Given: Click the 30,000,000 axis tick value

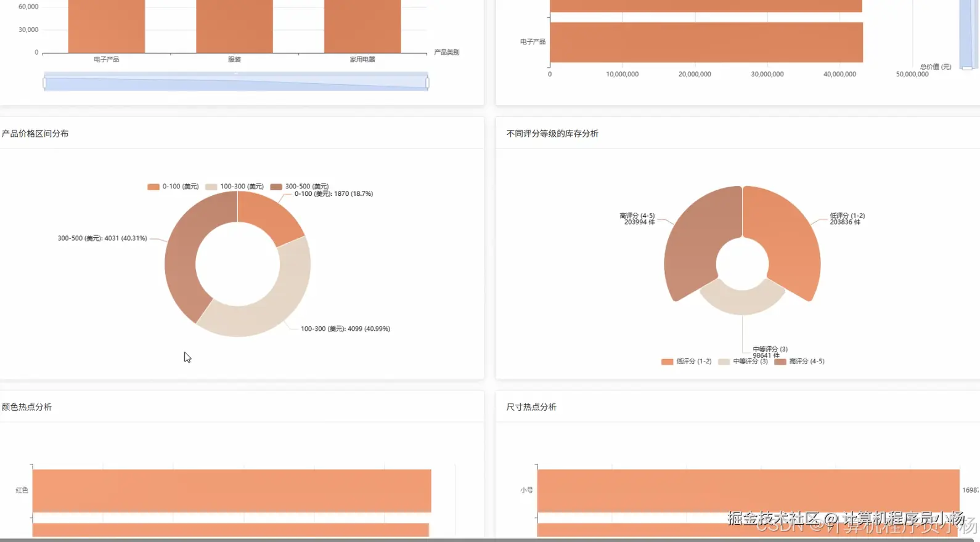Looking at the screenshot, I should (767, 74).
